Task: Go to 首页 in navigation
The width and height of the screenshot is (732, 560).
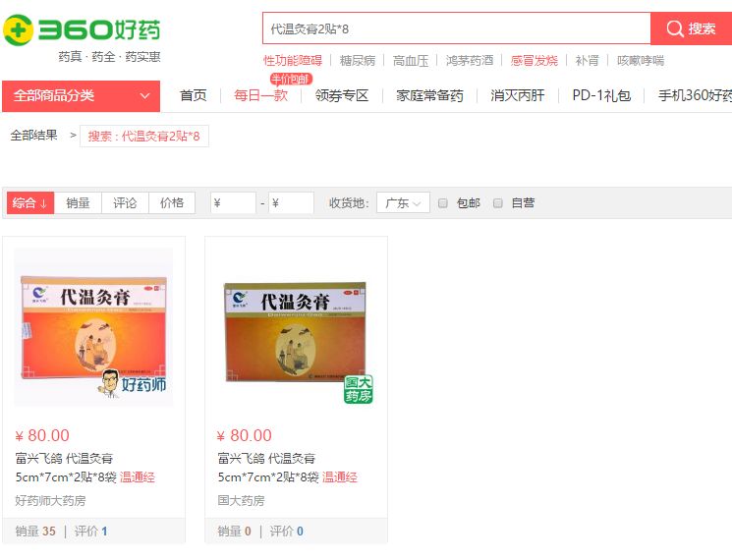Action: (194, 95)
